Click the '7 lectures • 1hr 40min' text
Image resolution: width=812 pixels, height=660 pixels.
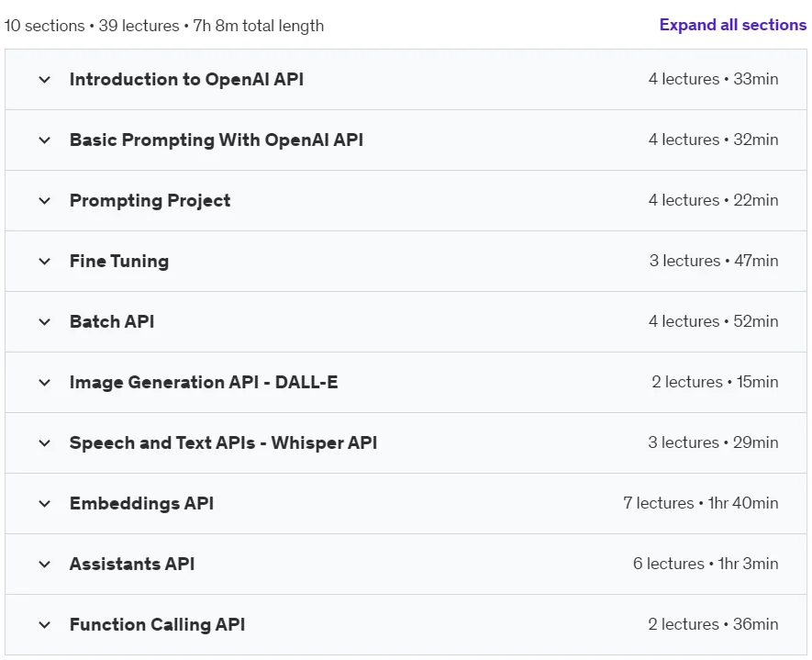701,504
